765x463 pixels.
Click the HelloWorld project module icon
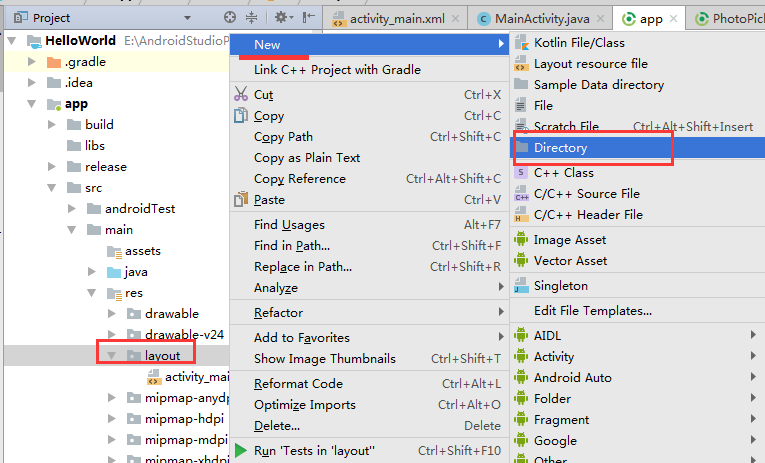[x=34, y=41]
